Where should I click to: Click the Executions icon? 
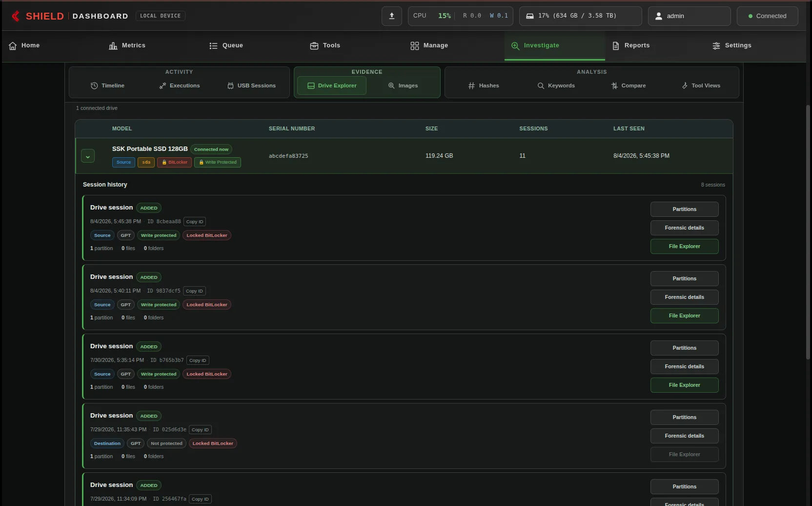tap(162, 85)
